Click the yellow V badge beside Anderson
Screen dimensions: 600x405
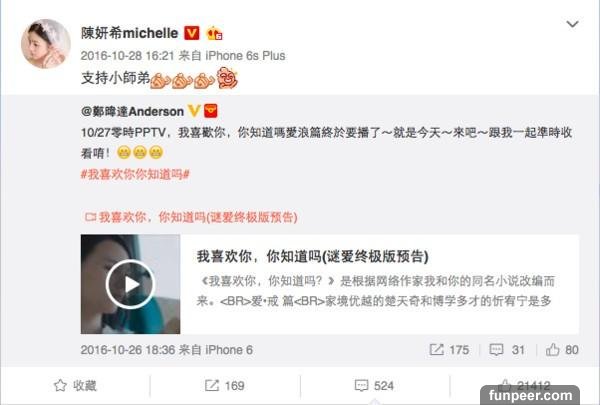click(194, 111)
